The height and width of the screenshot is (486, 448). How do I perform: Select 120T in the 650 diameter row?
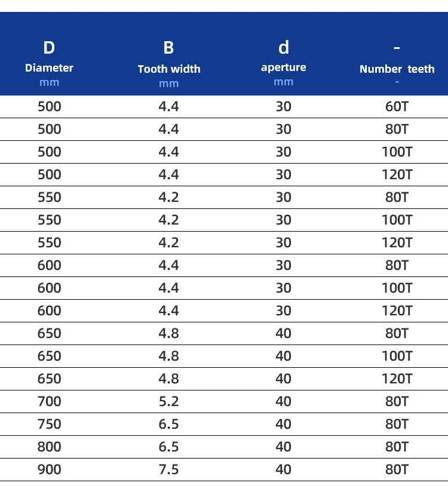pos(397,379)
